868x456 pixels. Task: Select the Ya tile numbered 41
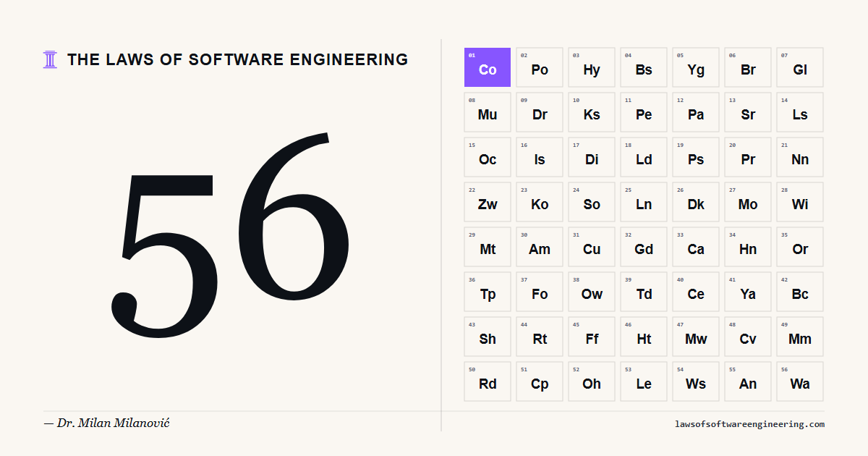point(748,292)
